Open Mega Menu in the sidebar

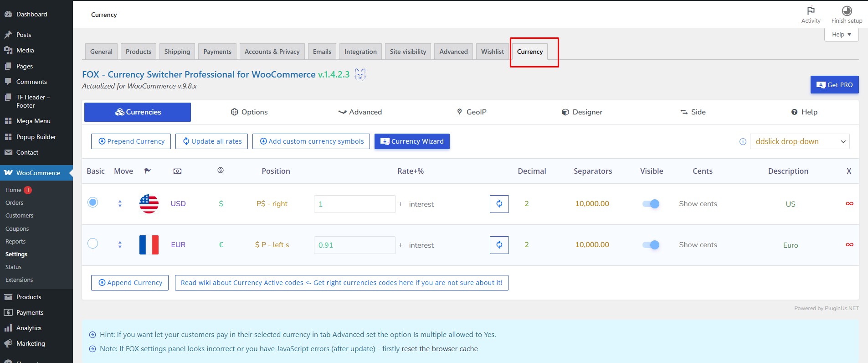[x=33, y=121]
